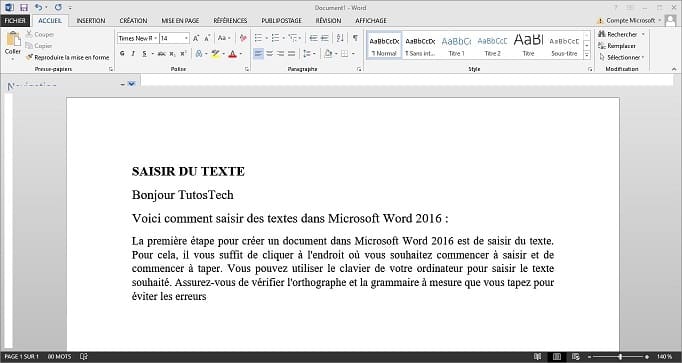Expand the styles gallery more arrow
This screenshot has width=682, height=363.
(587, 55)
